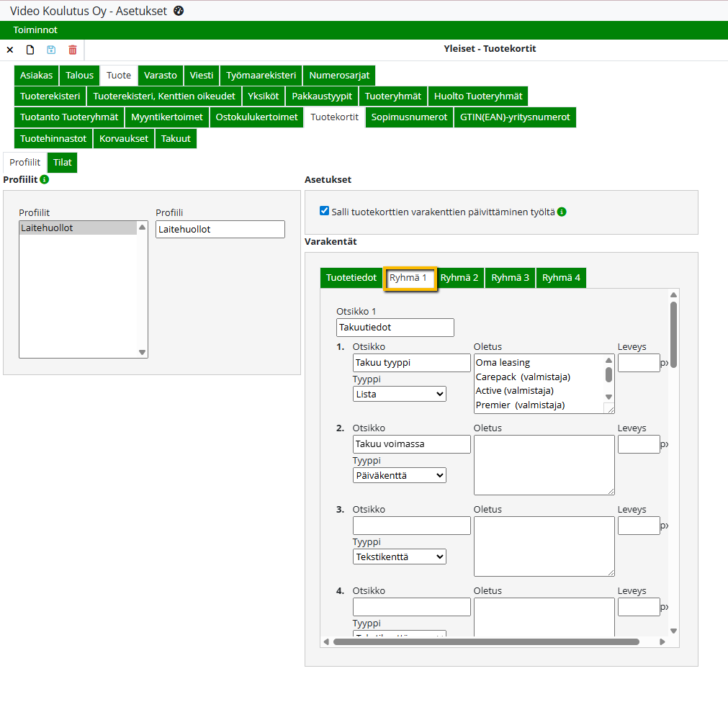Click the red trash delete icon
Image resolution: width=728 pixels, height=707 pixels.
pos(73,50)
